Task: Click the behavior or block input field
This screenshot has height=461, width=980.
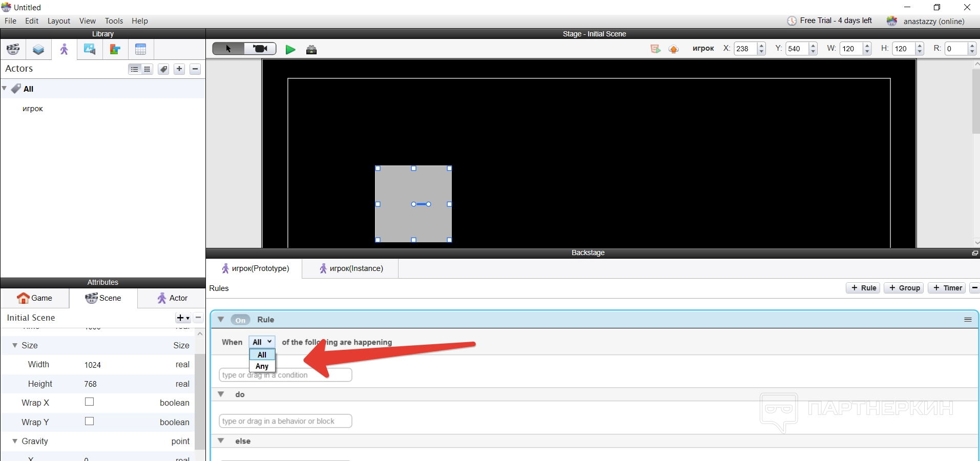Action: 285,421
